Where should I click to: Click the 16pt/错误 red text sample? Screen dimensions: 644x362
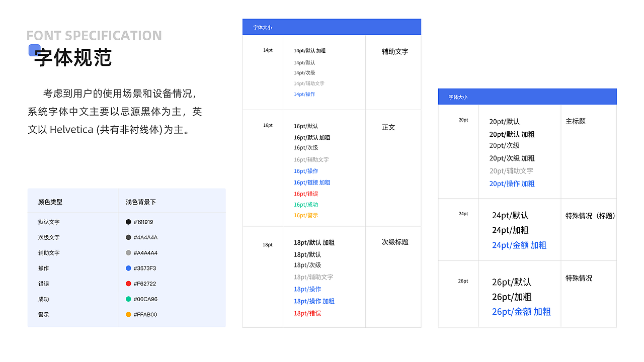coord(305,194)
